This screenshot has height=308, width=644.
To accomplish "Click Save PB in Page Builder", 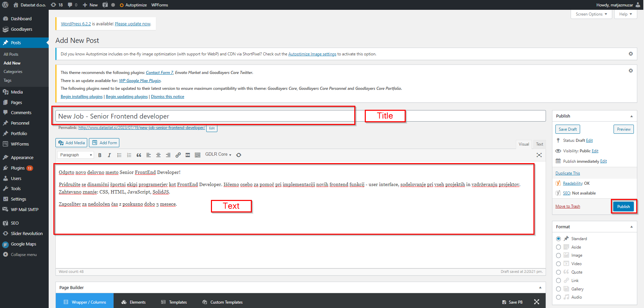I will tap(512, 302).
